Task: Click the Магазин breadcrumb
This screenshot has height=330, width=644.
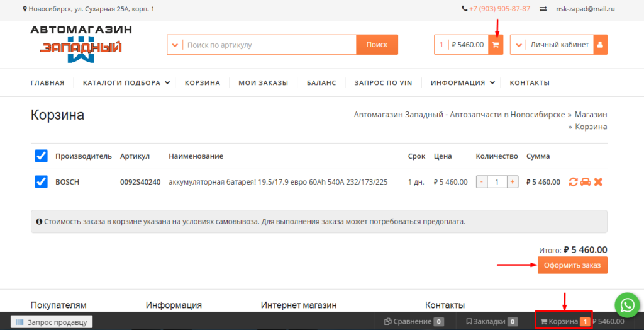Action: (x=591, y=114)
